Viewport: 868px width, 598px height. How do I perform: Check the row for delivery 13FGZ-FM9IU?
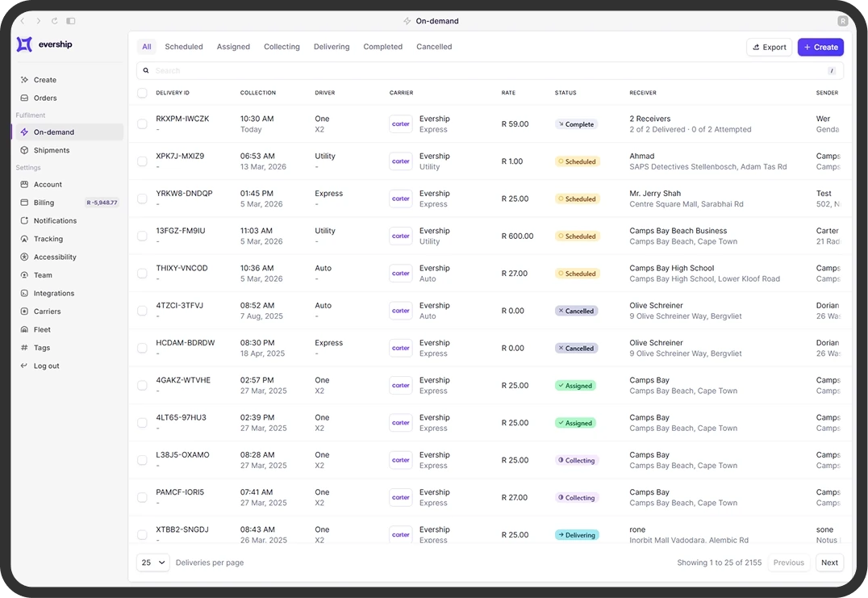tap(142, 236)
